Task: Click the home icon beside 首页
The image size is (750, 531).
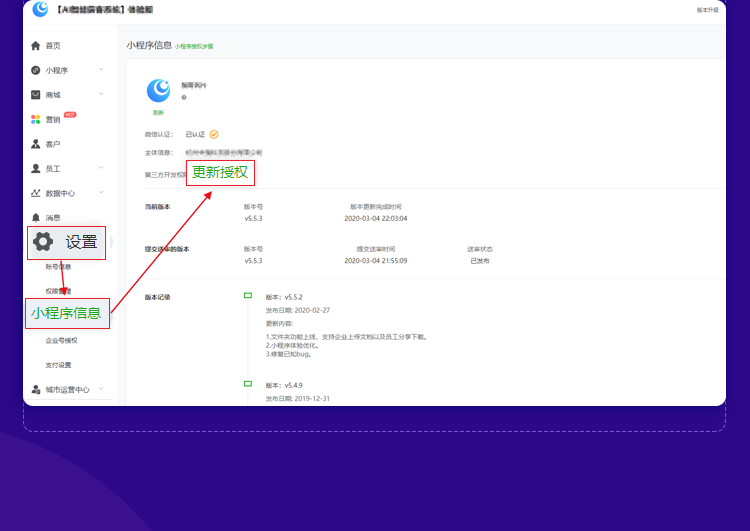Action: click(x=36, y=46)
